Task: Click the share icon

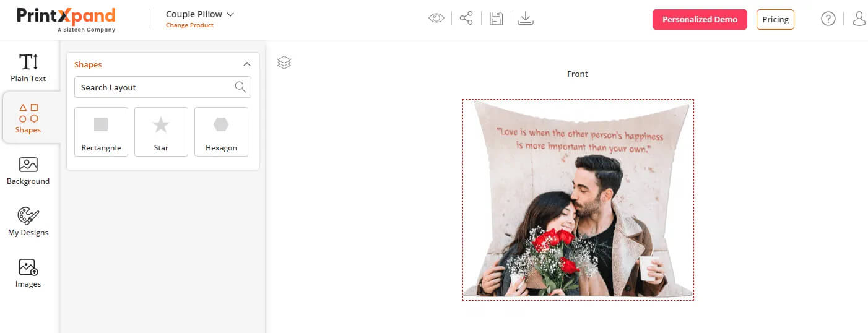Action: [466, 19]
